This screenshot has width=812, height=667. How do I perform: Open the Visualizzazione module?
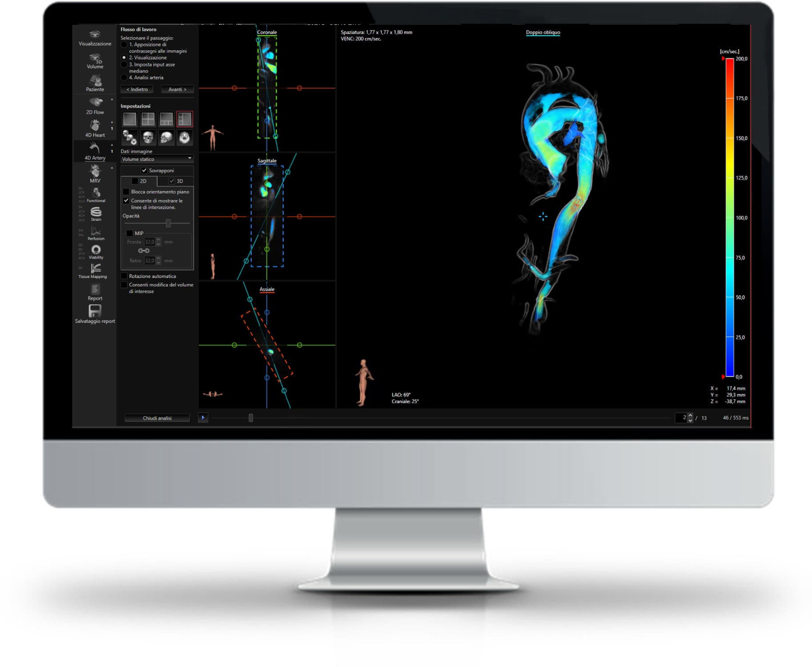95,38
